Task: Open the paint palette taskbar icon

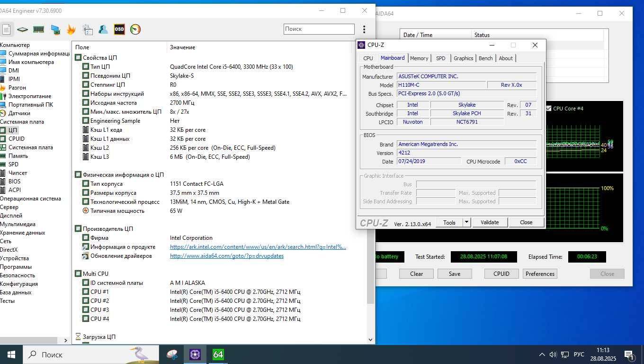Action: tap(172, 354)
